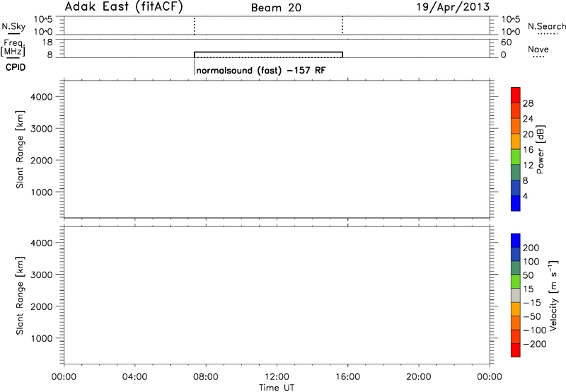
Task: Select the '16:00' time tick label
Action: [347, 377]
